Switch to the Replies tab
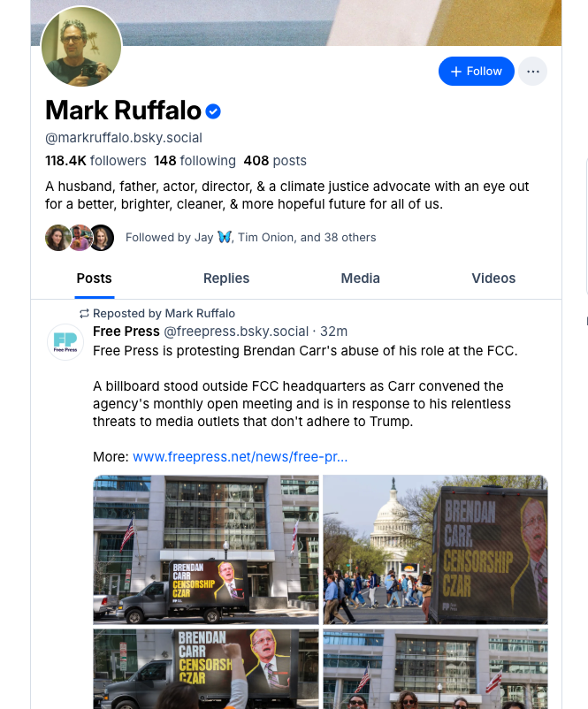Screen dimensions: 588x709 226,278
